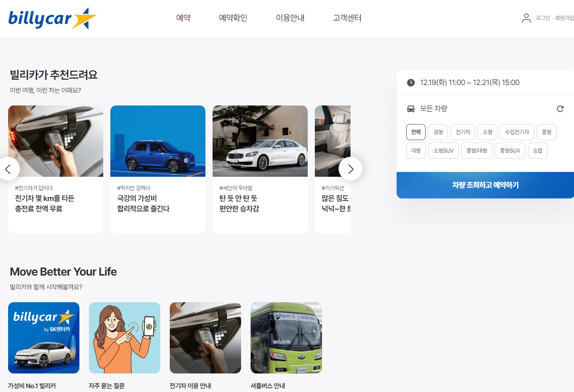Open the 자주 묻는 질문 card
Viewport: 574px width, 392px height.
coord(124,337)
